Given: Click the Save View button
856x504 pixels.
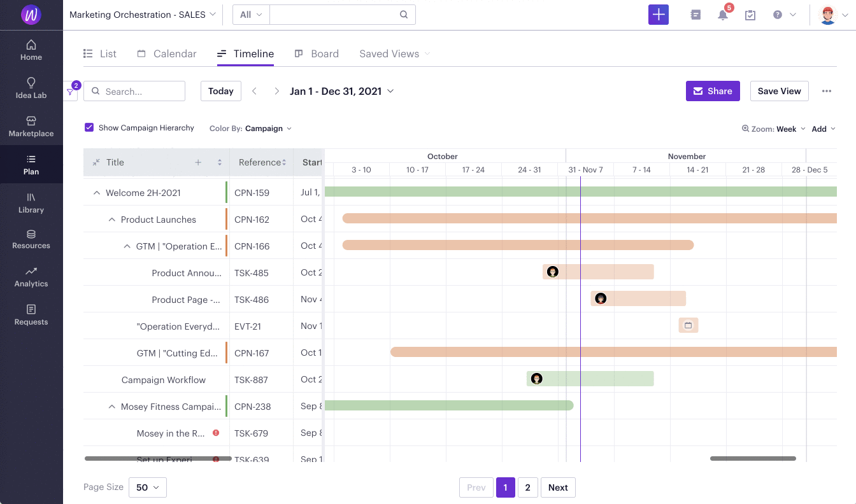Looking at the screenshot, I should pos(780,91).
